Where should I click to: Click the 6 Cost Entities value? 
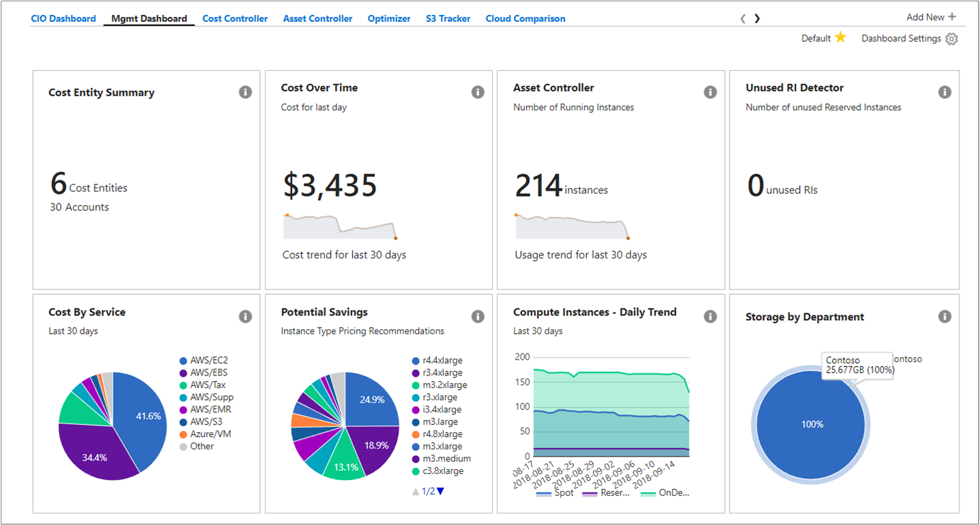click(89, 184)
